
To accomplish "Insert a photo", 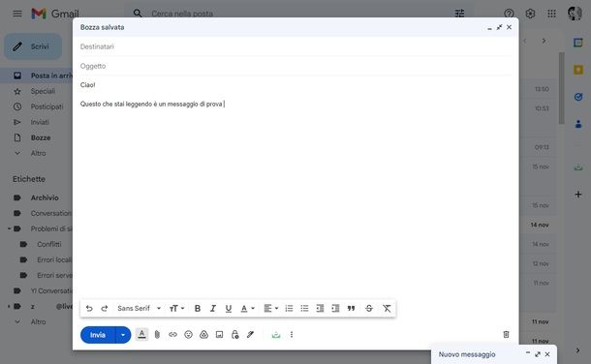I will point(219,335).
